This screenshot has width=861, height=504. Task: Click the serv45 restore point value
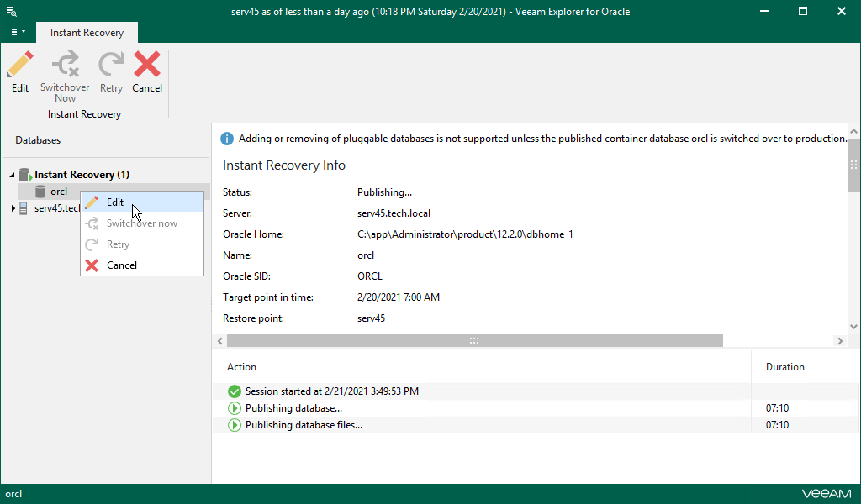[371, 318]
